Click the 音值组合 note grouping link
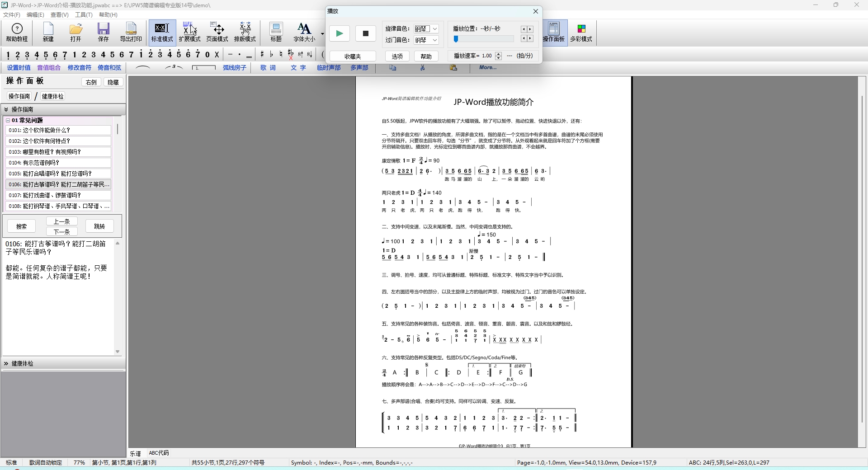 click(49, 68)
